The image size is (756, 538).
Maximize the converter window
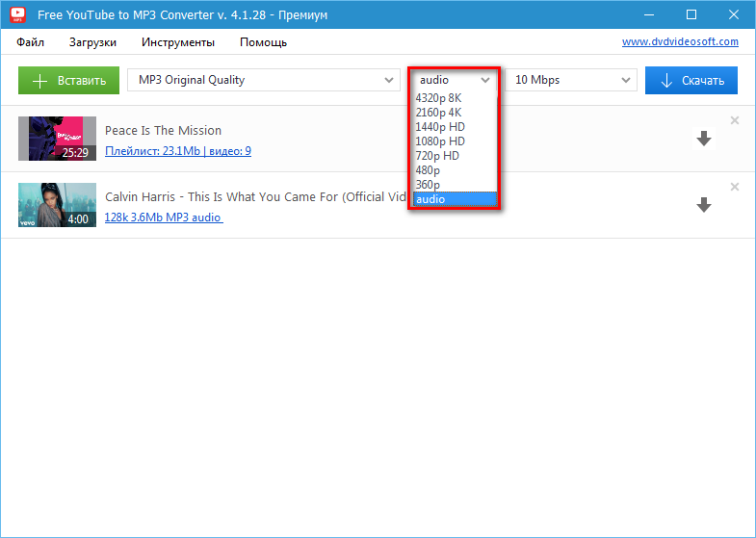click(x=691, y=15)
